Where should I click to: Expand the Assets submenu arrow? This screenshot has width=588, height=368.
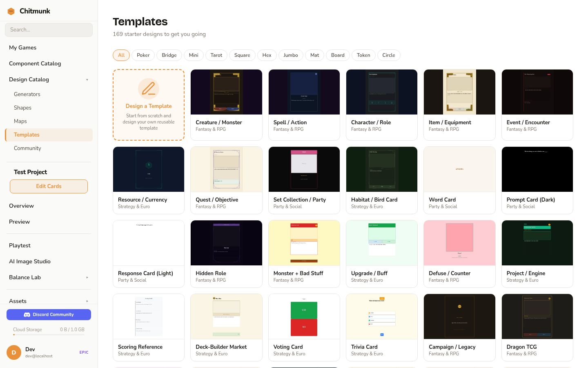tap(87, 301)
